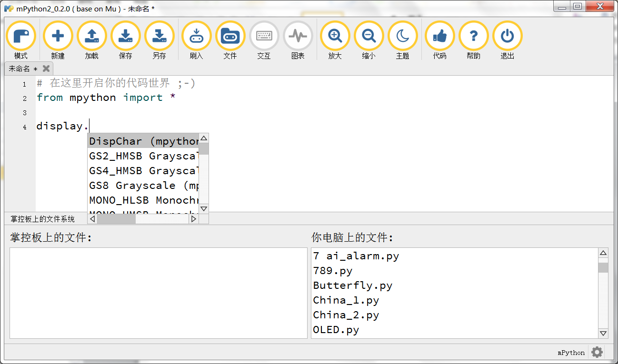
Task: Select GS8 Grayscale autocomplete entry
Action: click(144, 186)
